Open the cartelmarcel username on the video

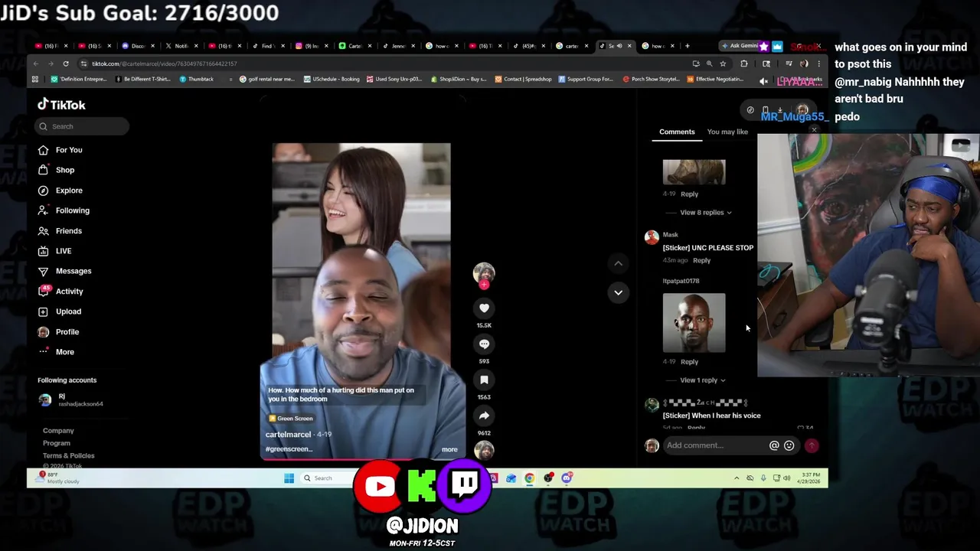[288, 435]
